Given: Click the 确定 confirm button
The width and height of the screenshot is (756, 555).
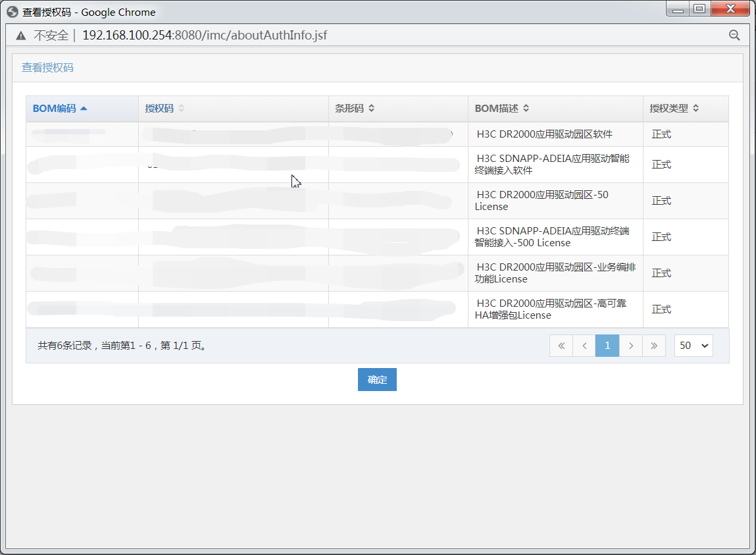Looking at the screenshot, I should point(377,380).
